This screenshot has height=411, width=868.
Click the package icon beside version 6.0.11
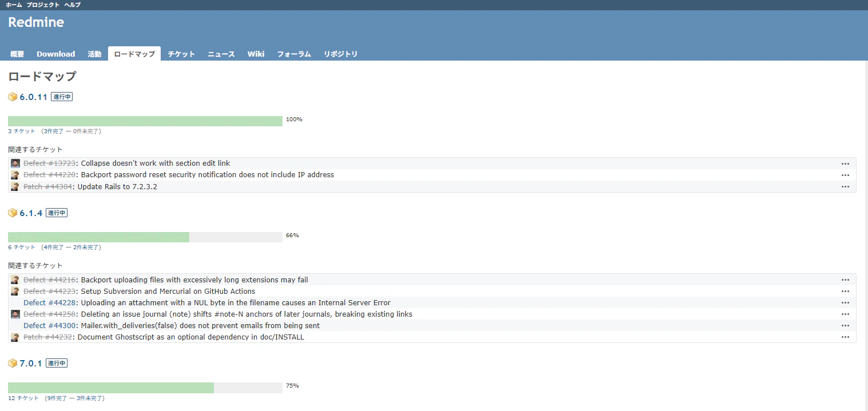pos(13,97)
